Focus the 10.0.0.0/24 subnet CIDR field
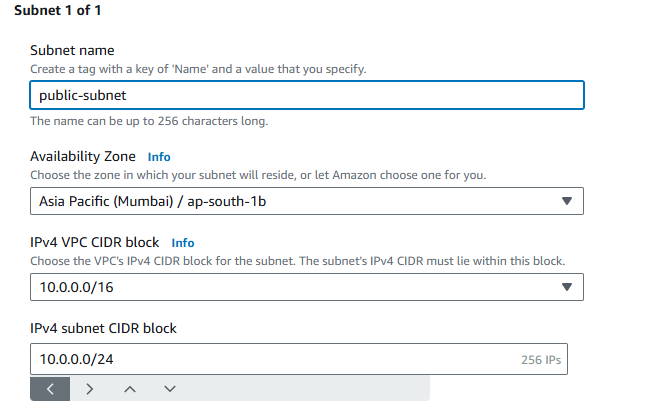Screen dimensions: 655x412 (299, 359)
